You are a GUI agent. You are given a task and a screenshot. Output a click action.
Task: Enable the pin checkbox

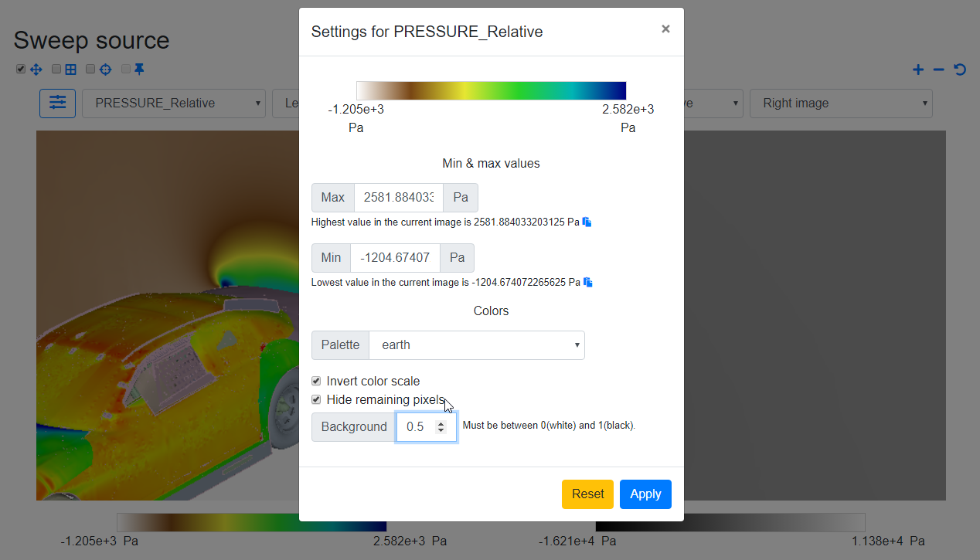[x=126, y=69]
